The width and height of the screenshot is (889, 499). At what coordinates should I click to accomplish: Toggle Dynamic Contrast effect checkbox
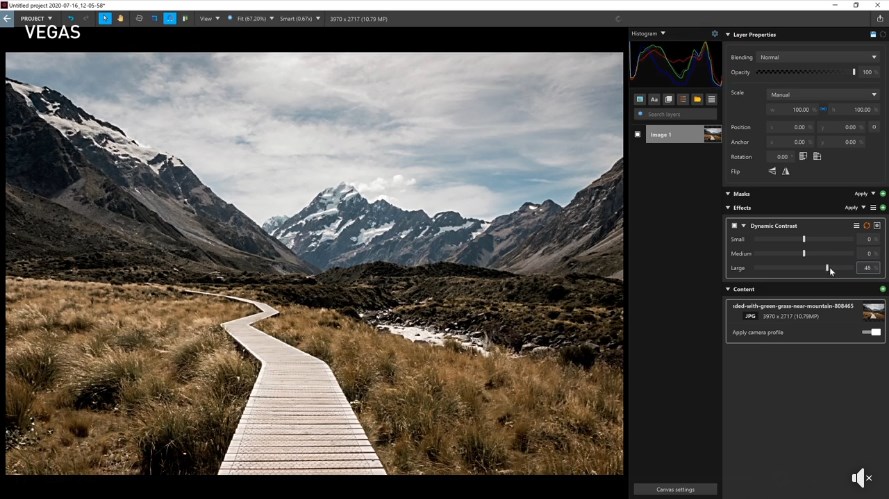tap(734, 226)
